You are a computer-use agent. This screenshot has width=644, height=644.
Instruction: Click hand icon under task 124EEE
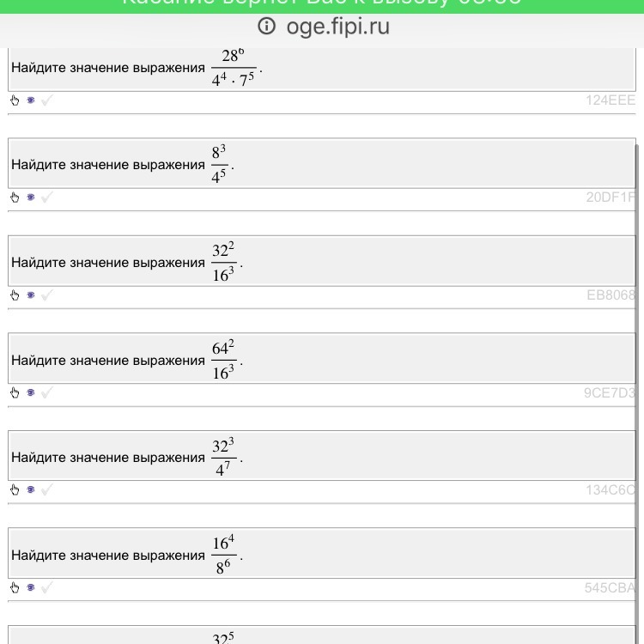point(15,100)
